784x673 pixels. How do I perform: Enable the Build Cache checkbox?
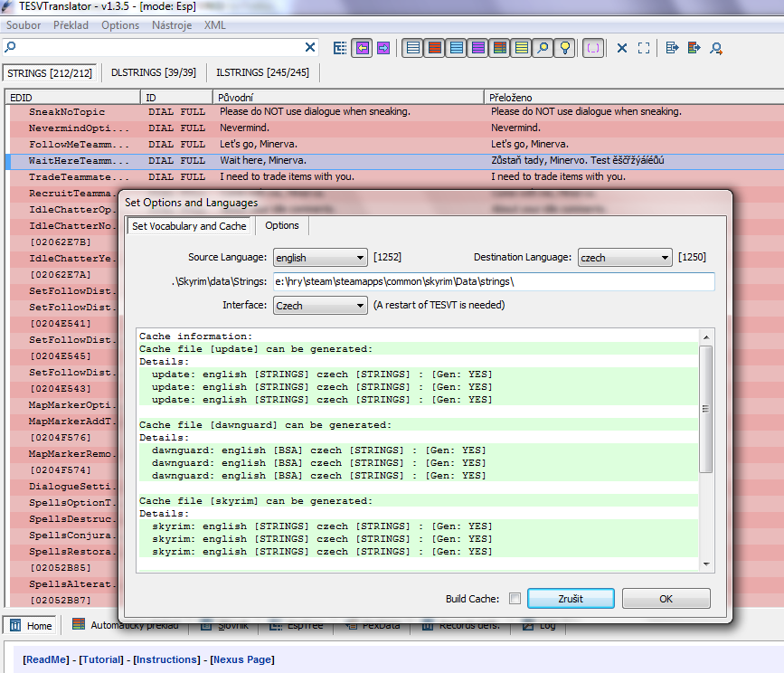[x=515, y=598]
